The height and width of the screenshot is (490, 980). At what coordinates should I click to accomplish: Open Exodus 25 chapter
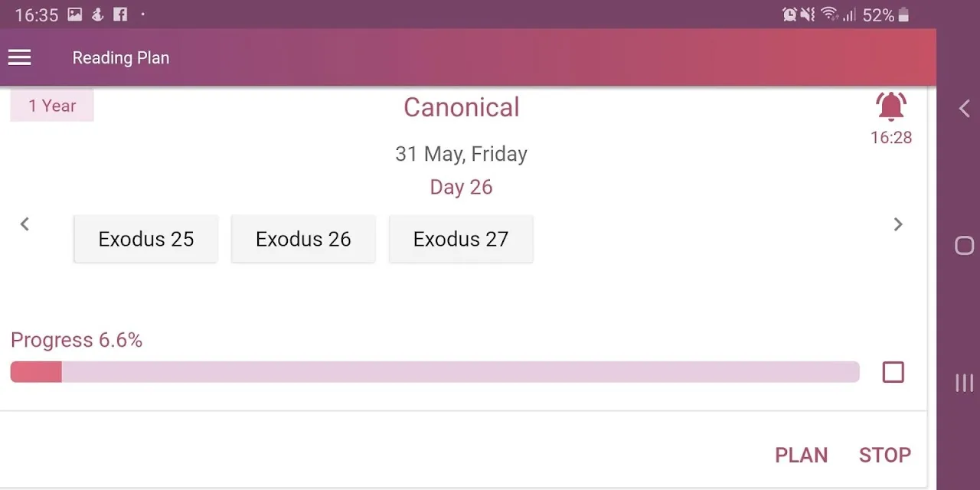pos(145,239)
